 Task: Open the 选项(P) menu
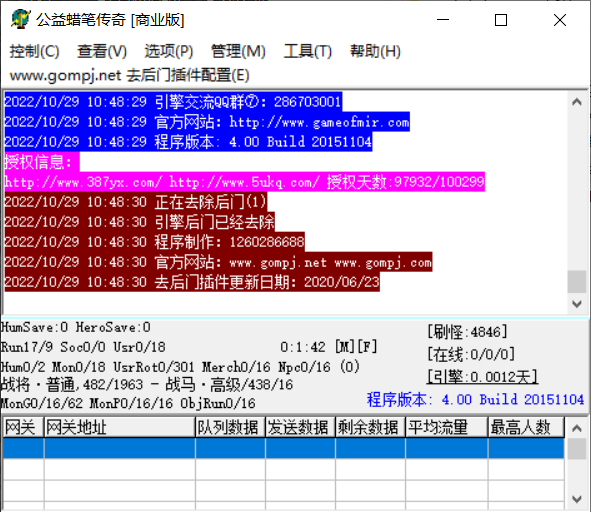168,51
